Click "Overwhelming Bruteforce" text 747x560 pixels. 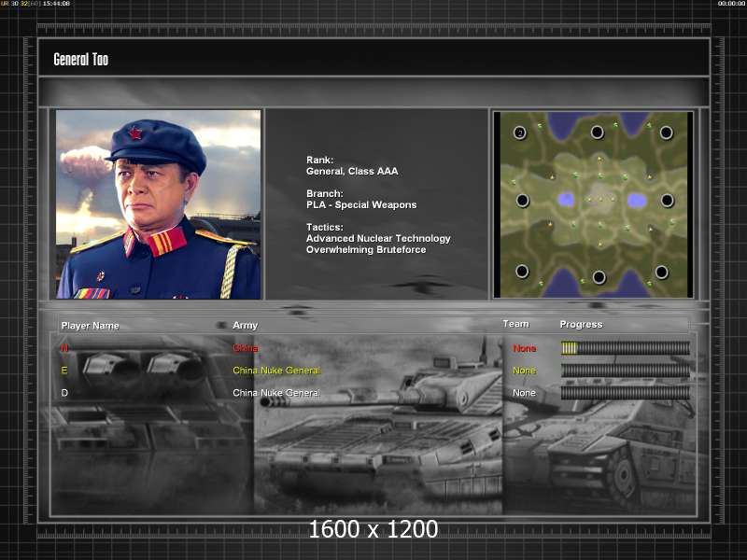(x=366, y=249)
